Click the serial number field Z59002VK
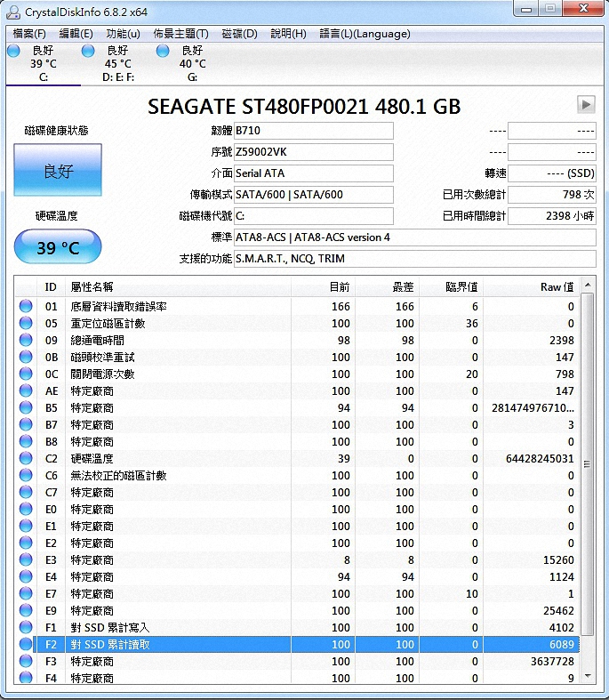This screenshot has width=609, height=700. [314, 152]
